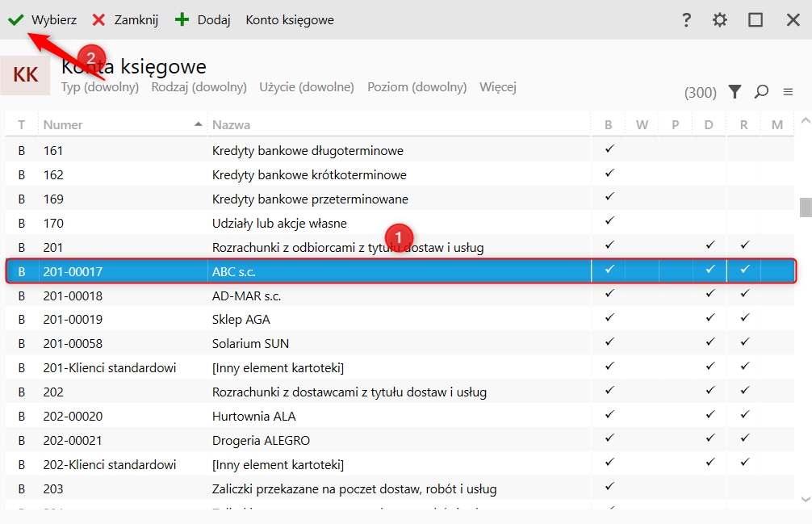
Task: Click the search magnifier icon
Action: pos(761,92)
